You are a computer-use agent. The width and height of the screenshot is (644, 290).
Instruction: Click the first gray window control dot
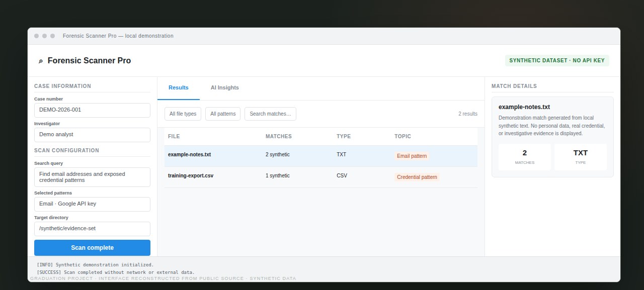click(x=36, y=36)
